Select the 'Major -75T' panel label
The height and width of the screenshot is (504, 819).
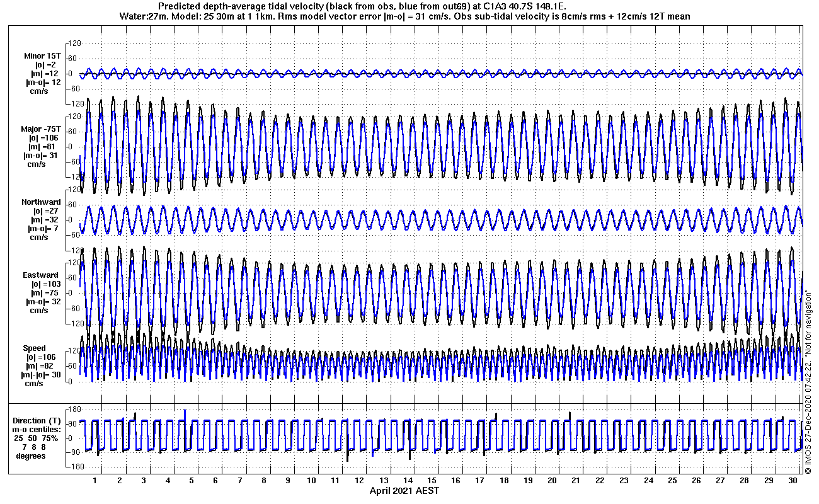(x=40, y=129)
